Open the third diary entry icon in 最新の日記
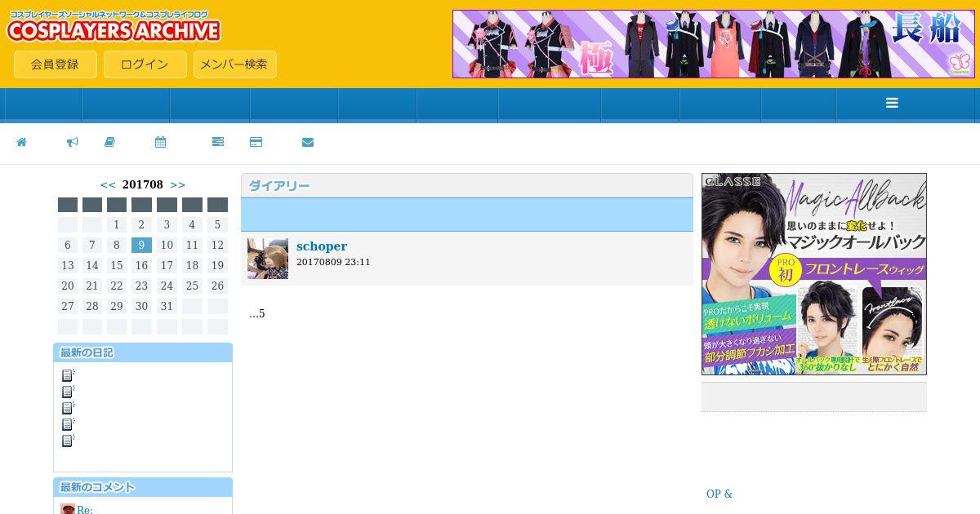Image resolution: width=980 pixels, height=514 pixels. pyautogui.click(x=69, y=408)
